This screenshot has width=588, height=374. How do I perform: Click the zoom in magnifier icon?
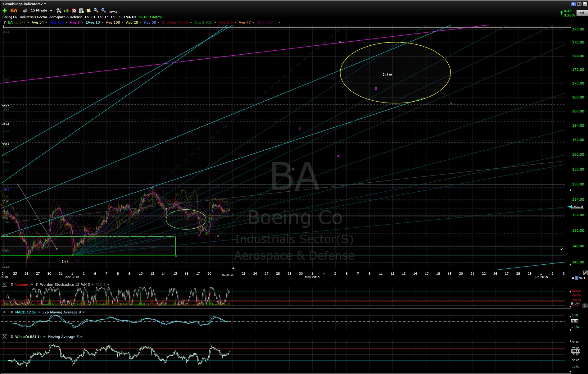(x=104, y=11)
